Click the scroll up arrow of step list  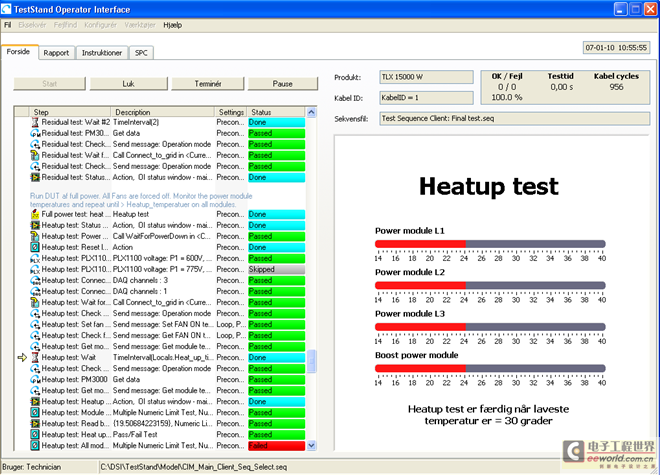311,112
